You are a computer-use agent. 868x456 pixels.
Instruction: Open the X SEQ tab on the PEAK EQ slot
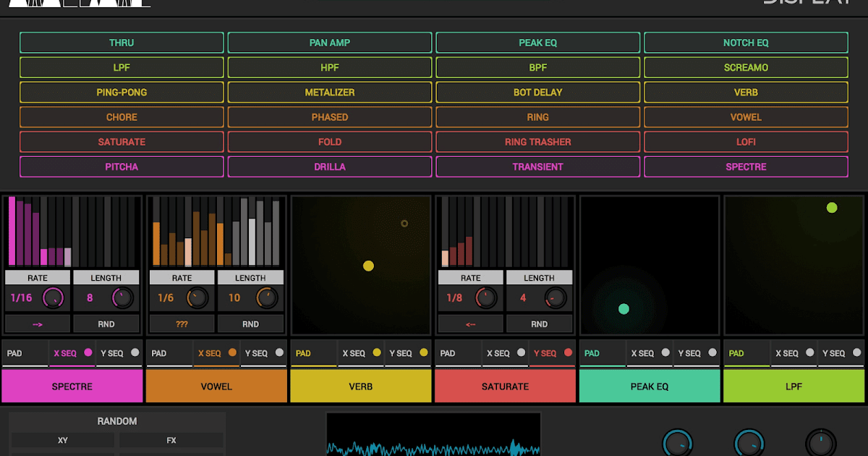coord(642,353)
